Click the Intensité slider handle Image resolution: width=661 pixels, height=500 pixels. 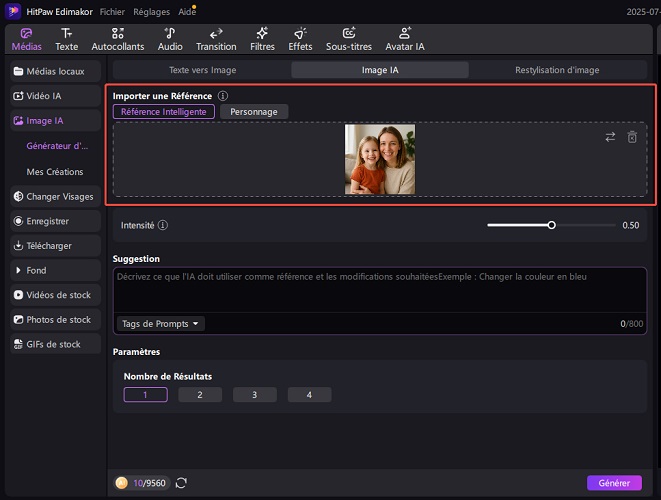click(x=551, y=225)
